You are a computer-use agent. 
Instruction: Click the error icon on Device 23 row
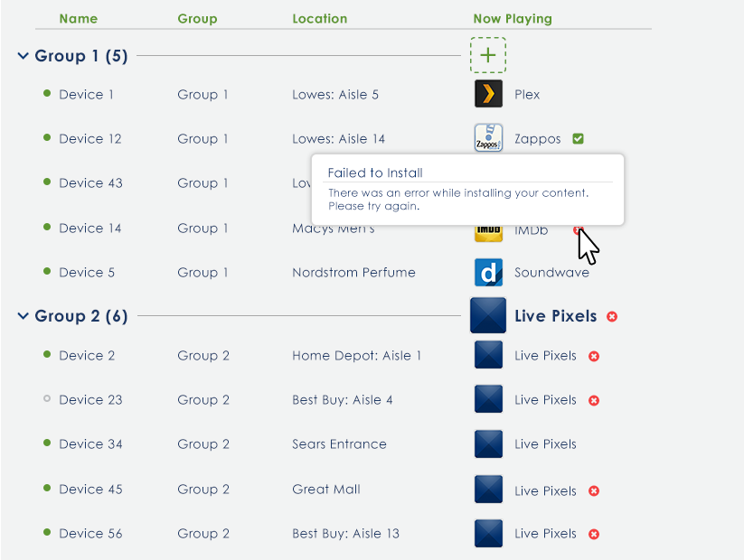tap(594, 400)
